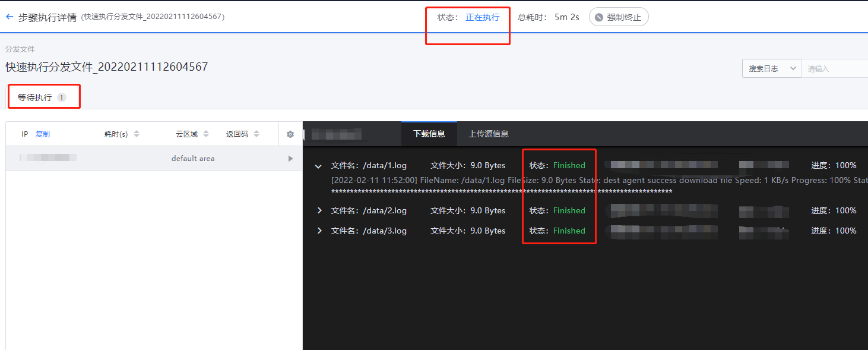Screen dimensions: 868x350
Task: Open table column settings gear
Action: [290, 134]
